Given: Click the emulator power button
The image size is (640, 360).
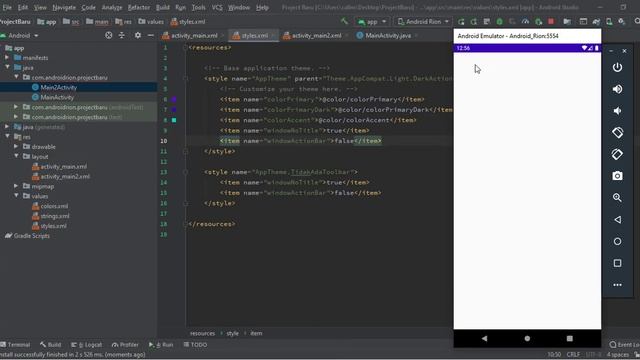Looking at the screenshot, I should (617, 67).
